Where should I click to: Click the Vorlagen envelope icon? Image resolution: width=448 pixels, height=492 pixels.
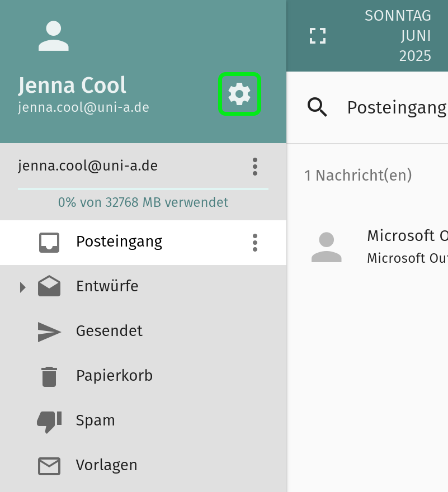tap(49, 466)
